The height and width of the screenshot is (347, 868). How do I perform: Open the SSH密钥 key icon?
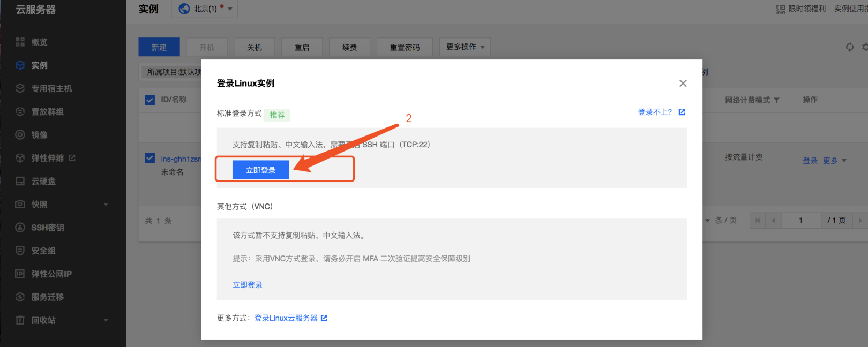pyautogui.click(x=20, y=228)
